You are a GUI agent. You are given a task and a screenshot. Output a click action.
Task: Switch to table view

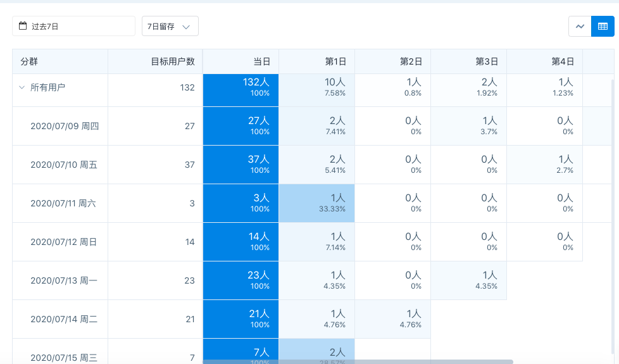603,27
